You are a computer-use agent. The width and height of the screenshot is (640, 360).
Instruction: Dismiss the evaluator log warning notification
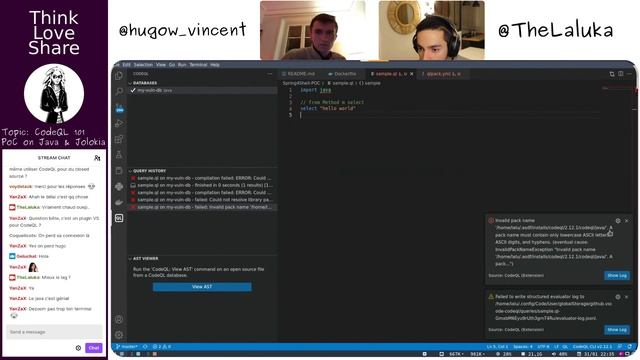(x=627, y=297)
